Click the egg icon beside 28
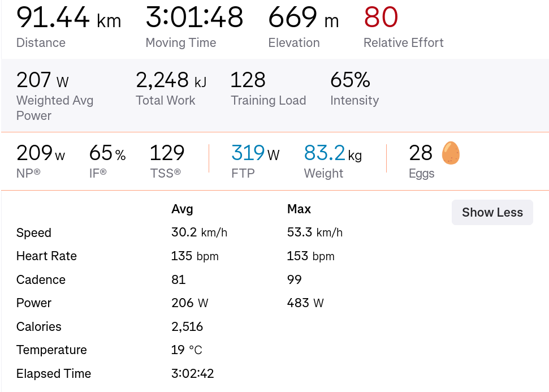 (x=451, y=153)
